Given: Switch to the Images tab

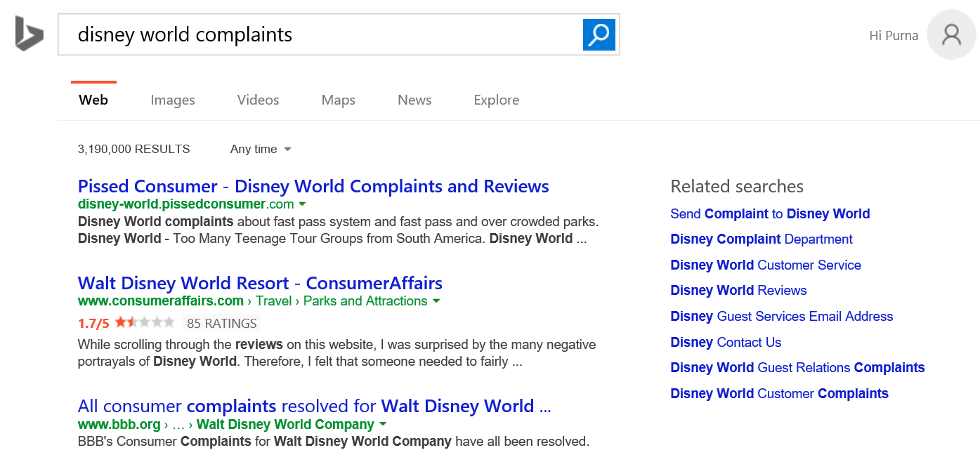Looking at the screenshot, I should coord(172,100).
